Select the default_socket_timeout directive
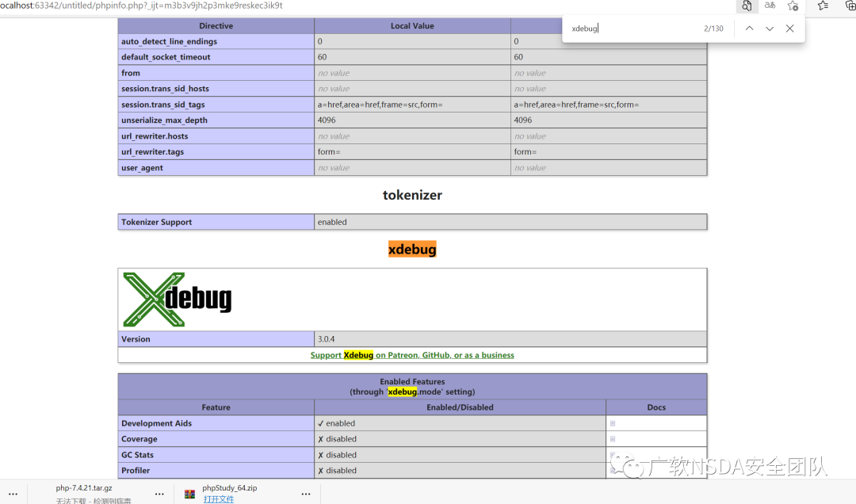The height and width of the screenshot is (504, 856). (x=166, y=57)
